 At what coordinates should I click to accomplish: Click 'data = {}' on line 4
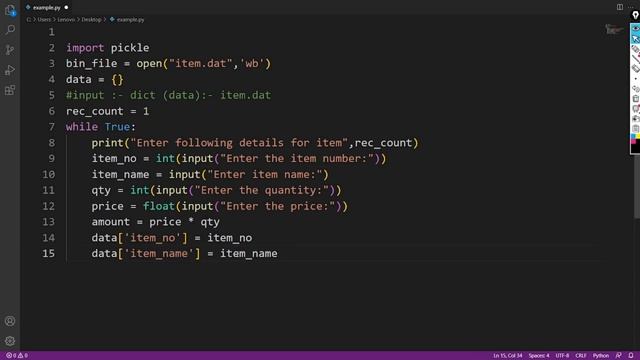point(95,79)
